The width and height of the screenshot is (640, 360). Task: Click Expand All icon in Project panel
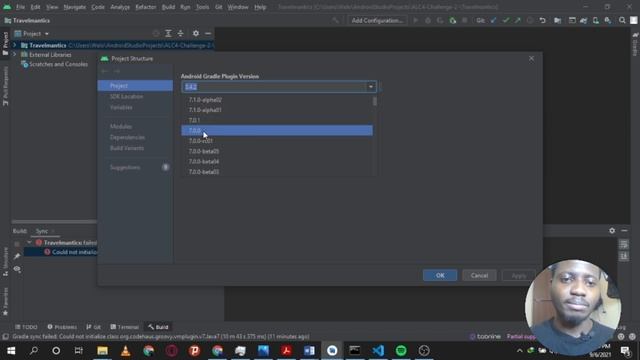[168, 33]
